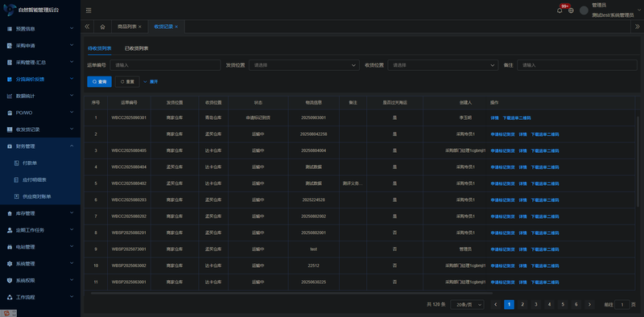Click the 库存管理 warehouse icon
This screenshot has width=644, height=317.
click(10, 213)
